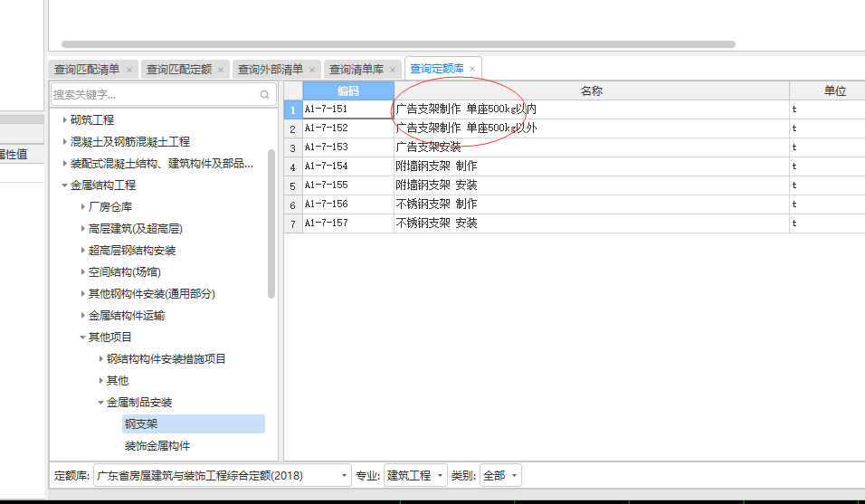Screen dimensions: 865x504
Task: Select code cell A1-7-152
Action: 348,128
